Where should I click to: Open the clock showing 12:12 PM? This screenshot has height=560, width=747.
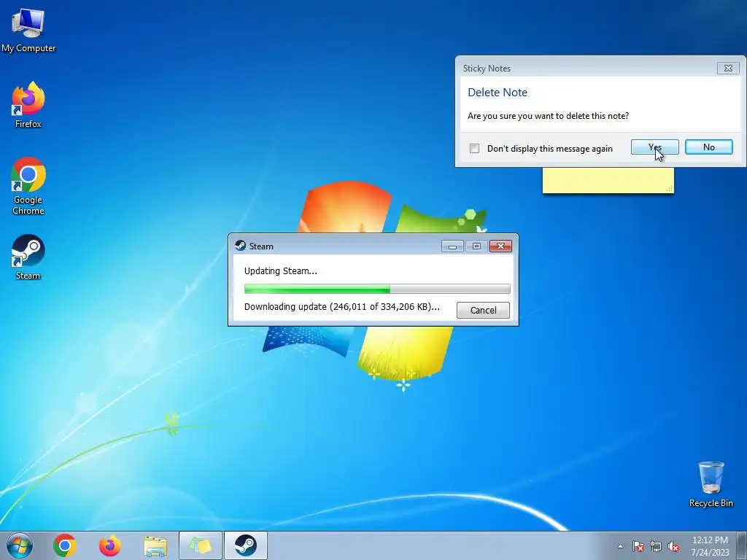[x=710, y=545]
